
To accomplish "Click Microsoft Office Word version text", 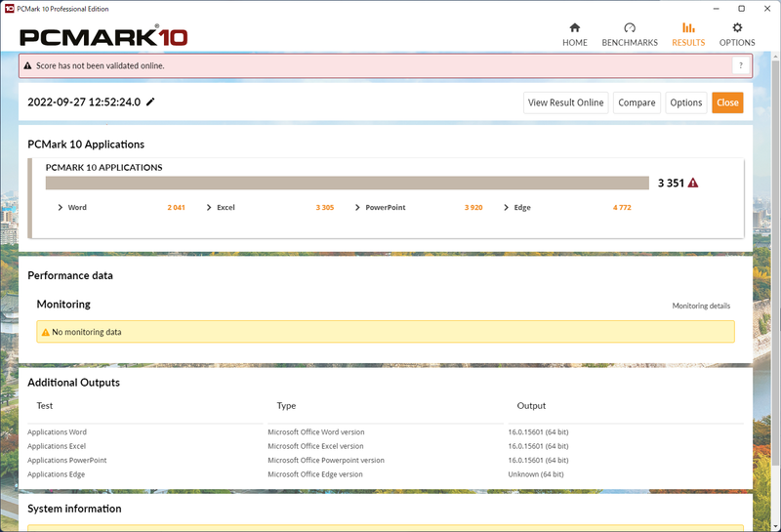I will coord(316,431).
